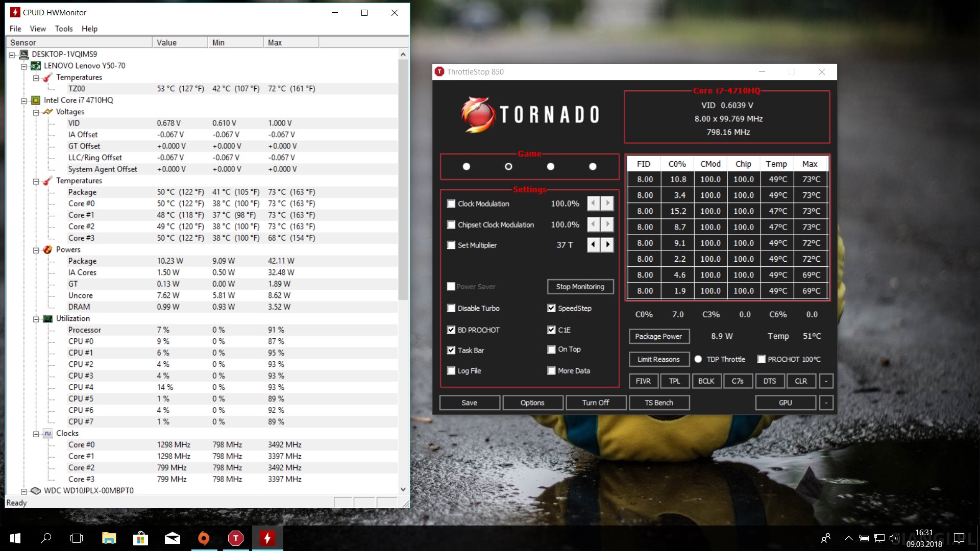The image size is (980, 551).
Task: Toggle the C1E checkbox
Action: 551,330
